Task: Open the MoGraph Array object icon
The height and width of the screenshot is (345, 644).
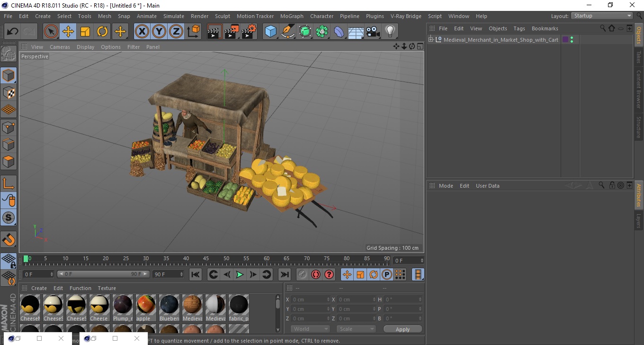Action: 322,32
